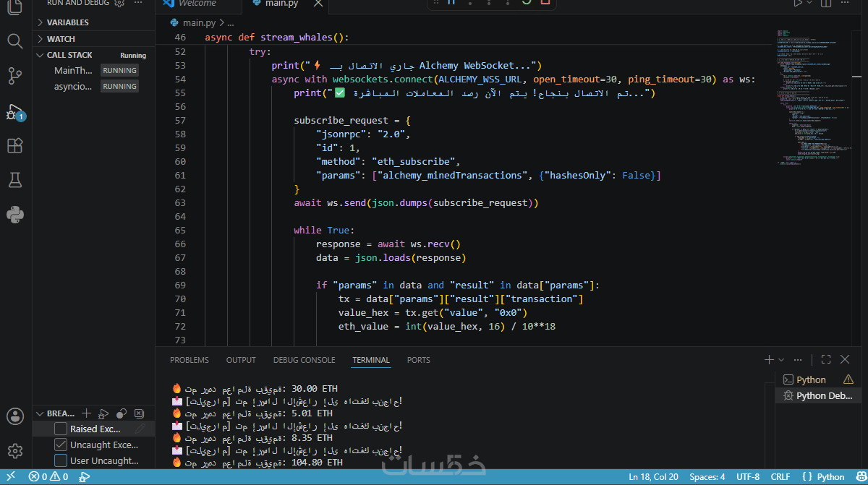Open DEBUG CONSOLE panel tab
This screenshot has width=868, height=485.
tap(304, 360)
